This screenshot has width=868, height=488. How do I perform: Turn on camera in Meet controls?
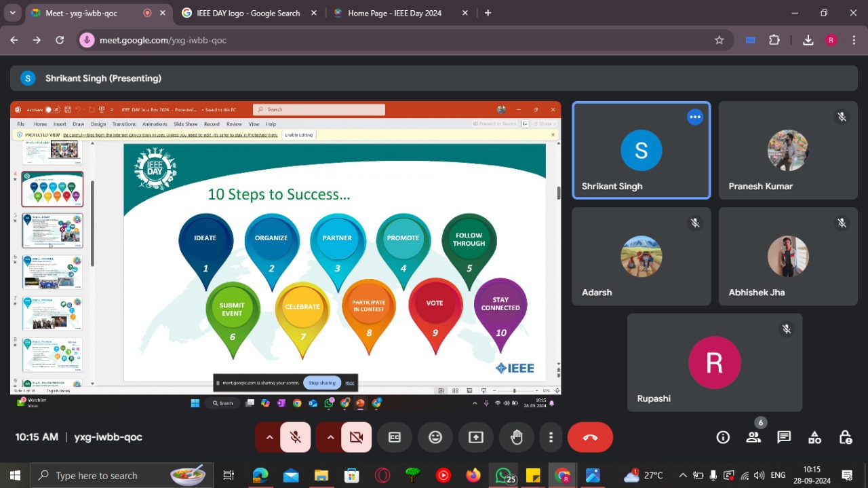pos(356,437)
